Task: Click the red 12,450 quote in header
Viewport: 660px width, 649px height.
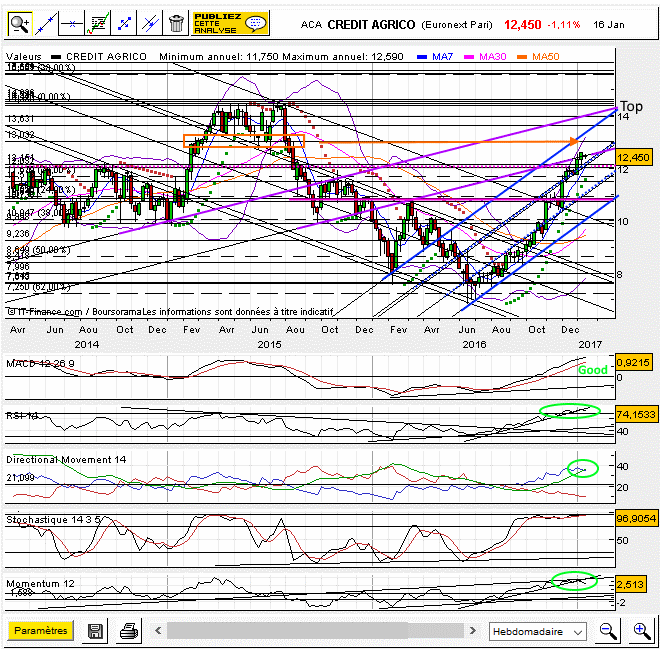Action: 522,25
